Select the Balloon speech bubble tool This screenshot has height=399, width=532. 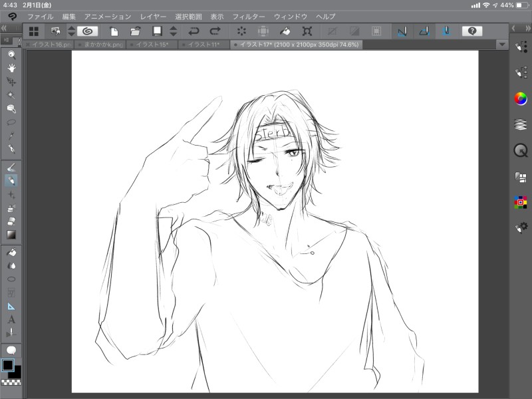pos(11,350)
